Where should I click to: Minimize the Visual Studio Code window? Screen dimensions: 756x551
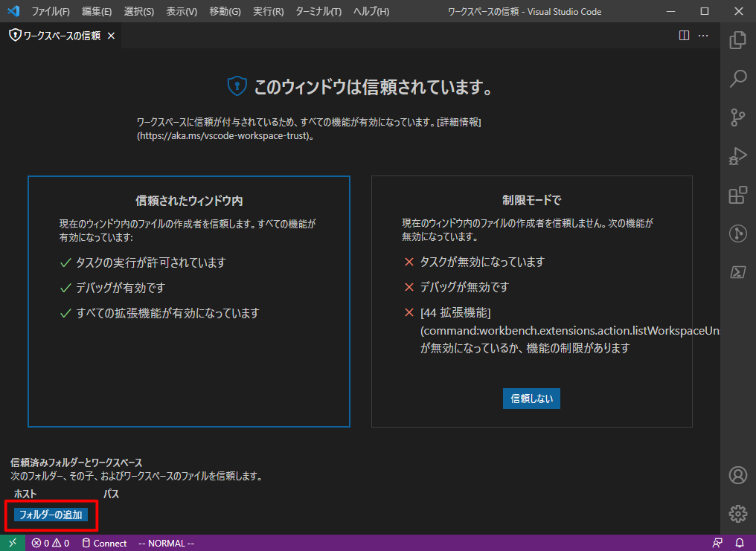(670, 11)
